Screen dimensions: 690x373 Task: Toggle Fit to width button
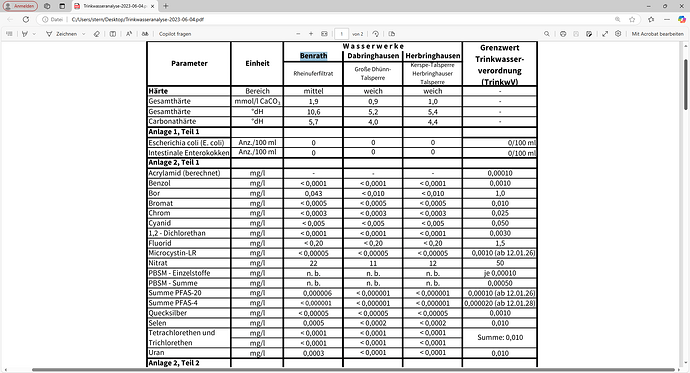click(324, 34)
